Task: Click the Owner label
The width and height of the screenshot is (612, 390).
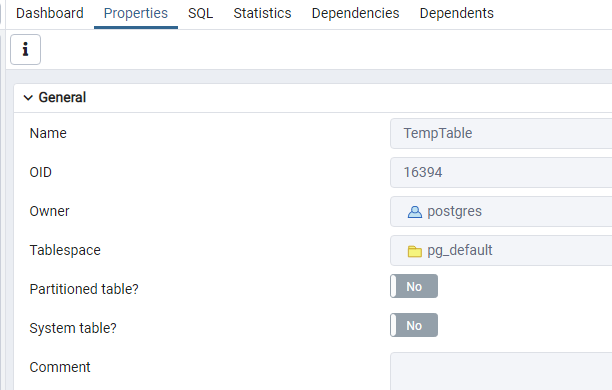Action: [50, 212]
